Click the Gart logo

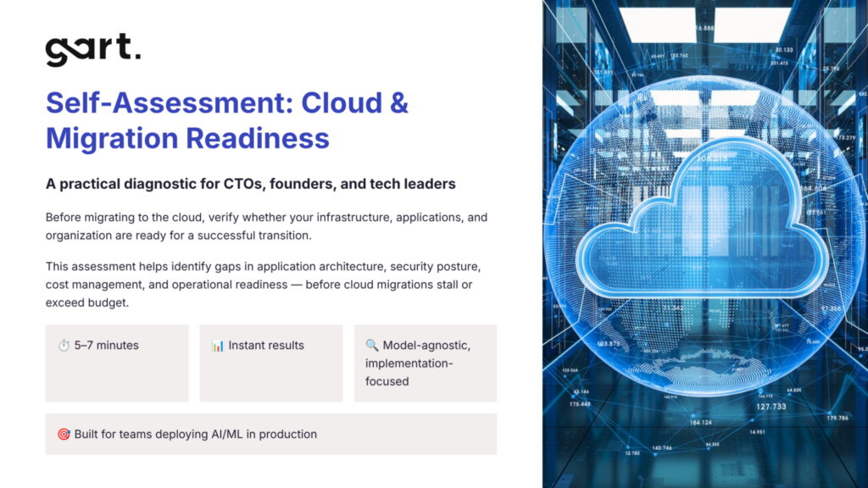(x=93, y=47)
